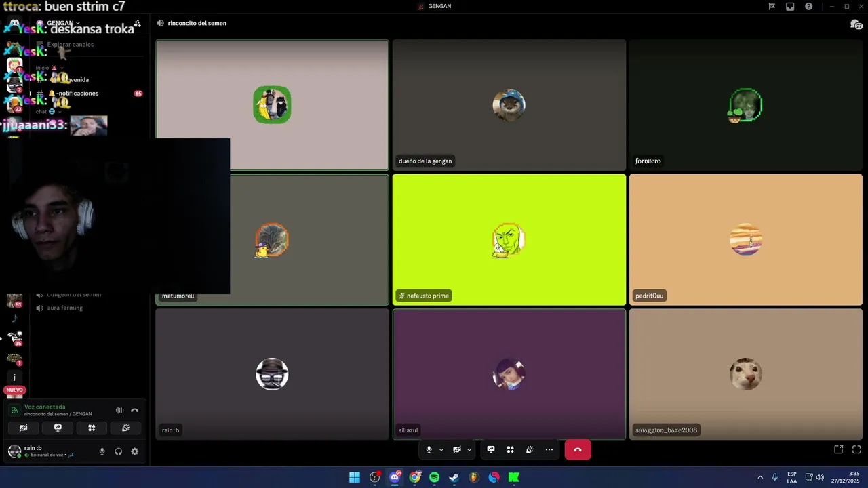
Task: Open pedrit0uu planet avatar
Action: coord(745,239)
